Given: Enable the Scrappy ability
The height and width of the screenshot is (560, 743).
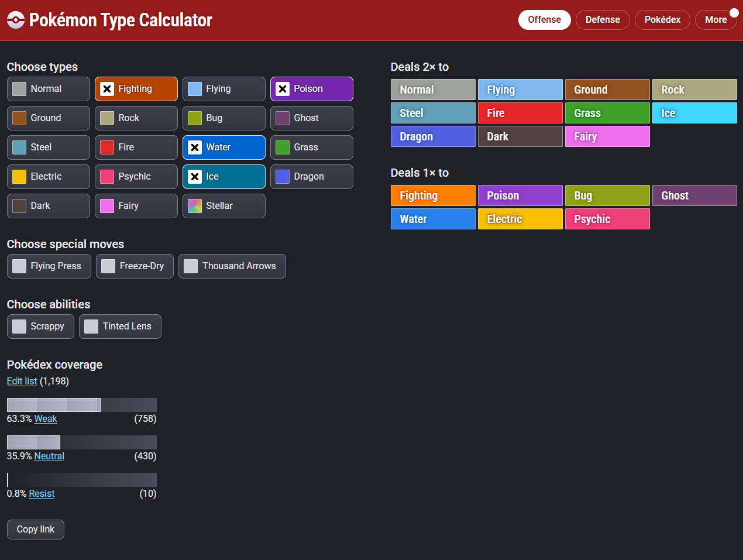Looking at the screenshot, I should tap(40, 327).
